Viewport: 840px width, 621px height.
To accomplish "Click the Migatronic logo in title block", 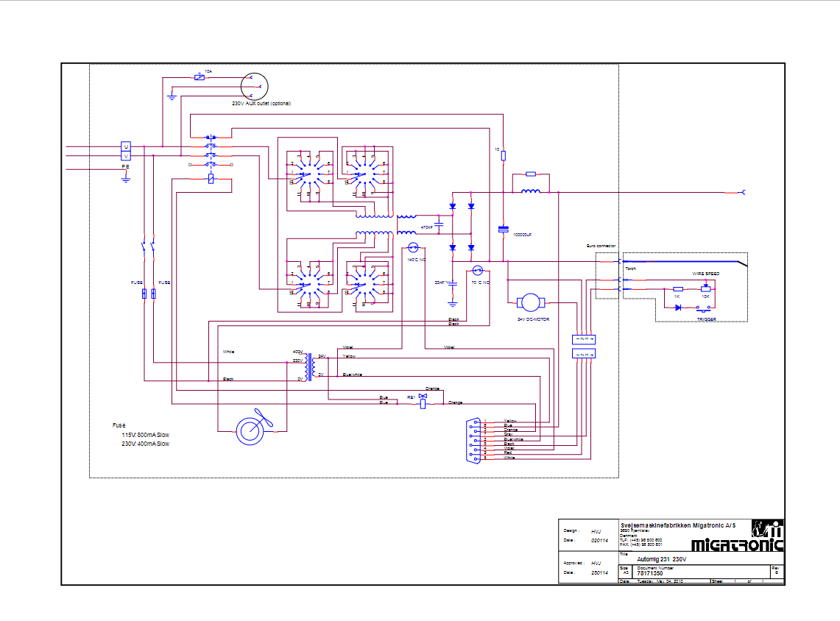I will coord(738,536).
